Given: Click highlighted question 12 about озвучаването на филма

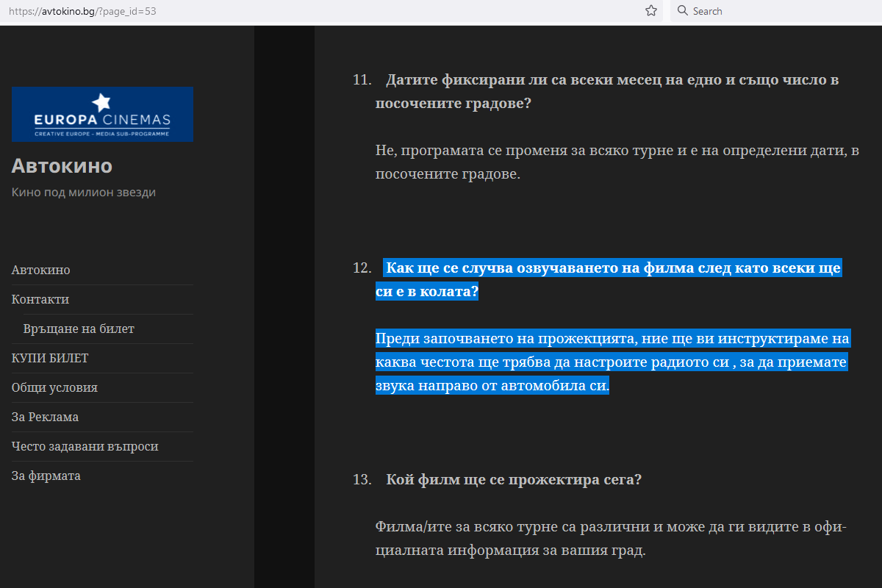Looking at the screenshot, I should coord(609,280).
